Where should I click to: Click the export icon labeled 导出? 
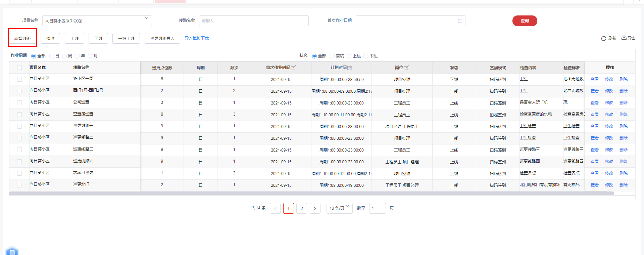click(624, 37)
